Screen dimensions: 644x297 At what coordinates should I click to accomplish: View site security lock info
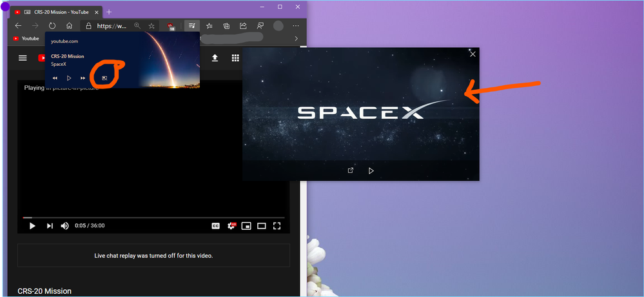(88, 26)
